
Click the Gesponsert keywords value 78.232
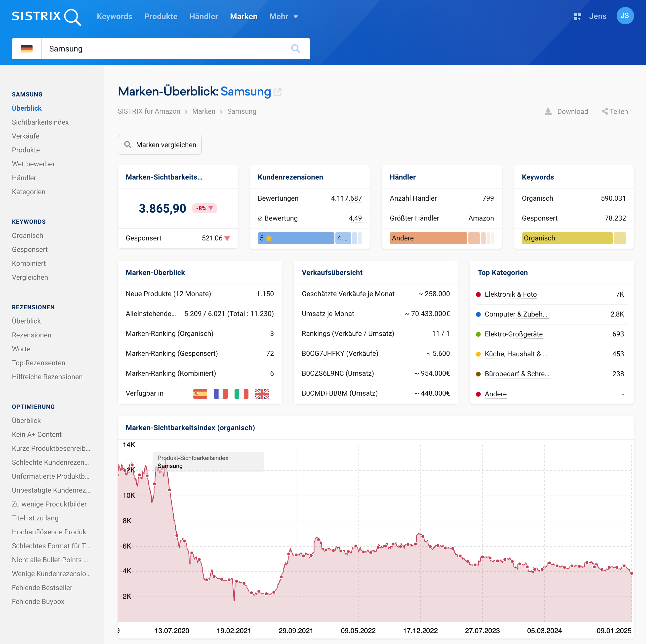615,218
